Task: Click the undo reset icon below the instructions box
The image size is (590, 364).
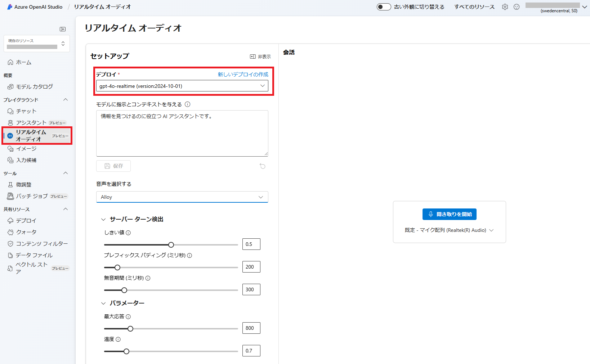Action: [x=263, y=166]
